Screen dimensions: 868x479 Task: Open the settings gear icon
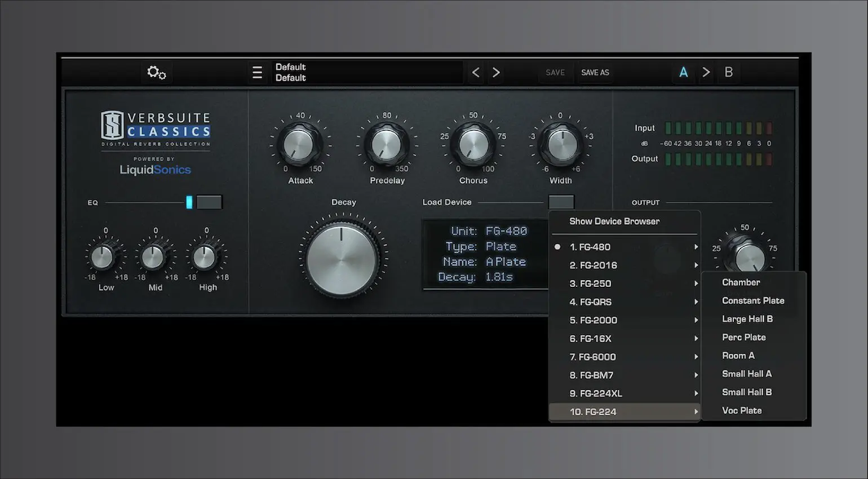point(156,72)
